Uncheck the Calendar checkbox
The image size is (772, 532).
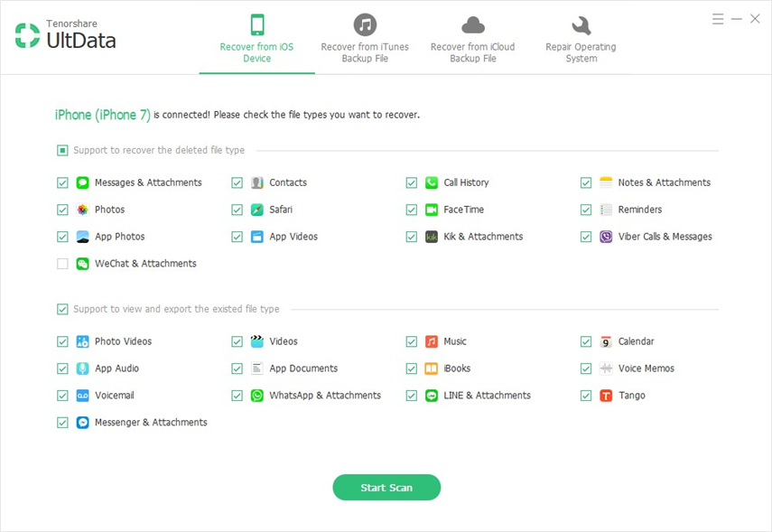[x=586, y=341]
